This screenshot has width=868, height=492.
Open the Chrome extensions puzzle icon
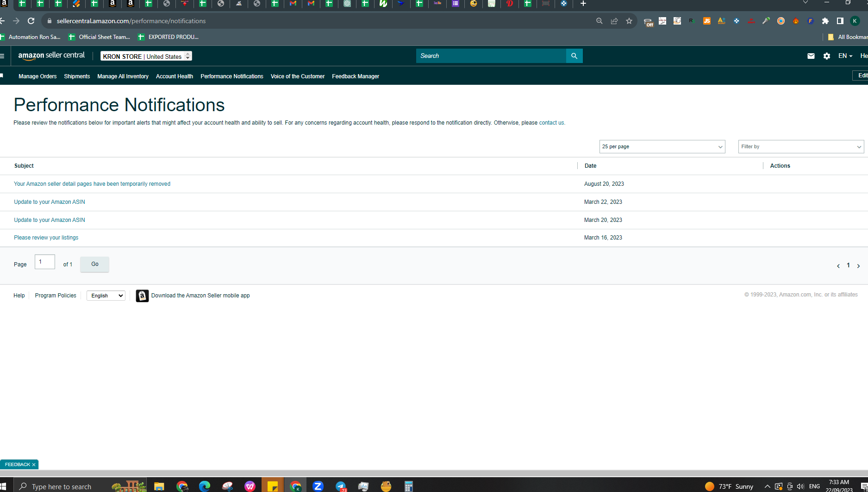coord(825,21)
